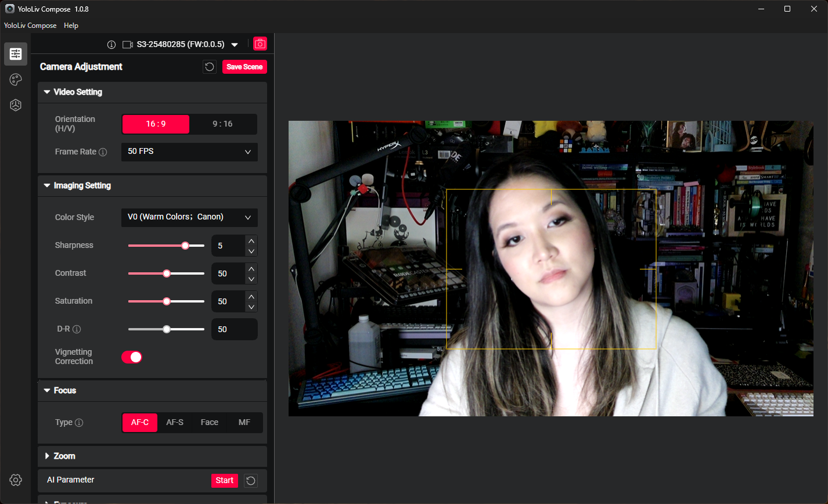Increase Contrast with the up arrow

pos(251,268)
